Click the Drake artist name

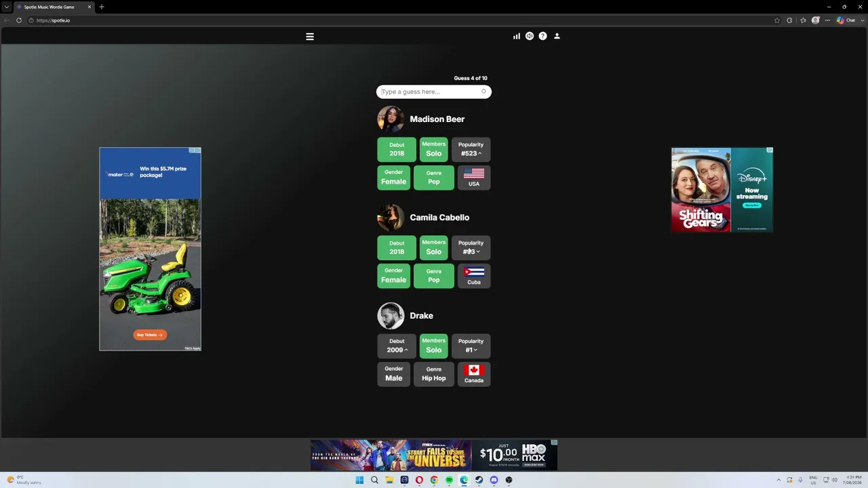click(x=421, y=316)
